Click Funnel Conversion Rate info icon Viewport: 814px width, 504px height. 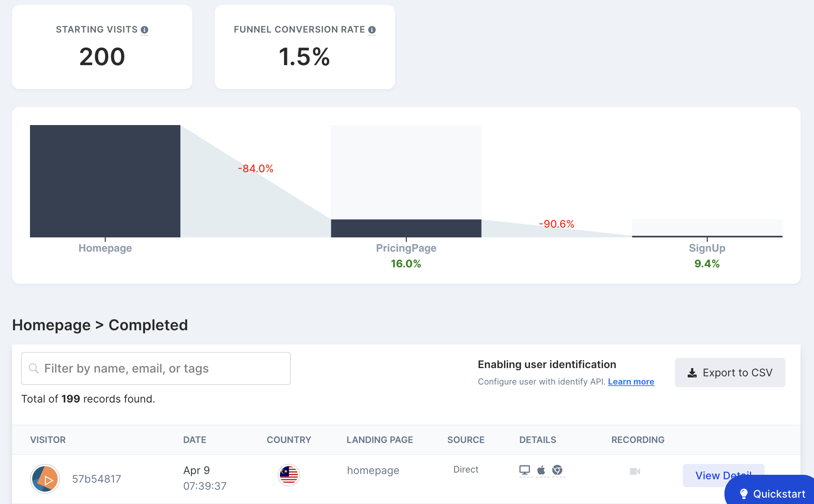[372, 30]
